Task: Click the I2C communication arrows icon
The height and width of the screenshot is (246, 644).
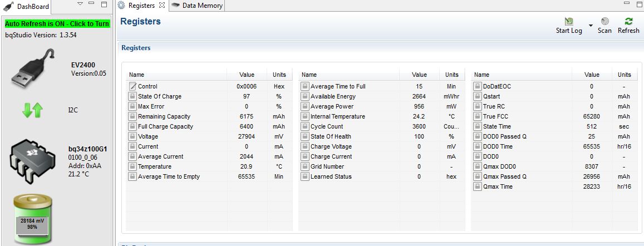Action: tap(32, 110)
